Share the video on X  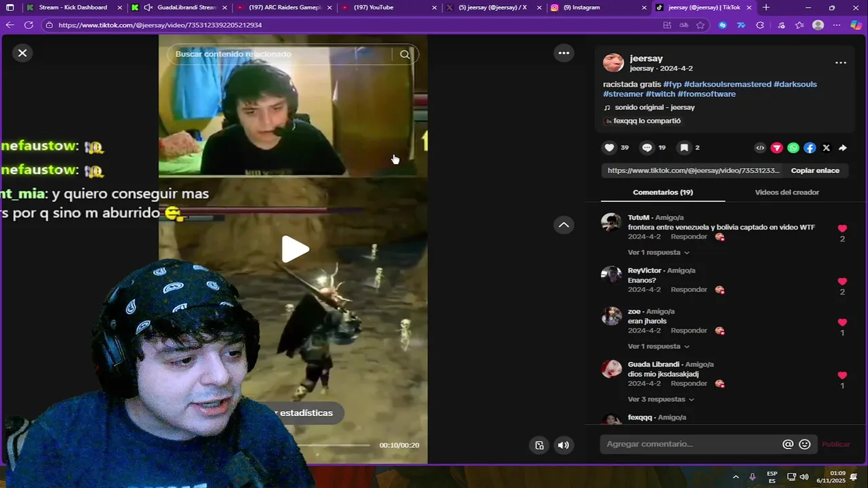pyautogui.click(x=826, y=148)
